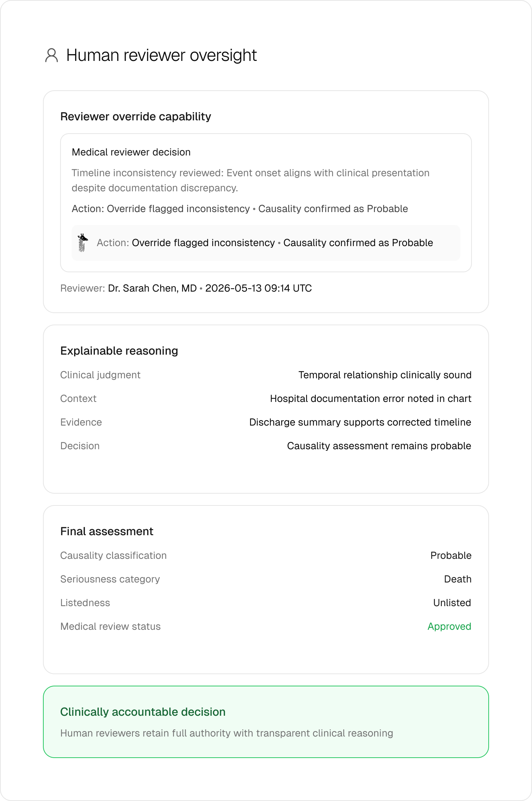Click reviewer name Dr. Sarah Chen, MD
This screenshot has height=801, width=532.
point(153,288)
